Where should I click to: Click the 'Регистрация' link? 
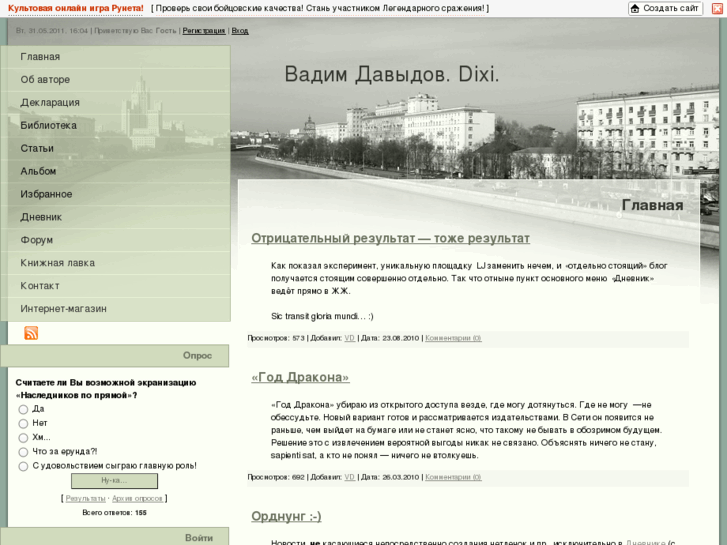pos(204,31)
